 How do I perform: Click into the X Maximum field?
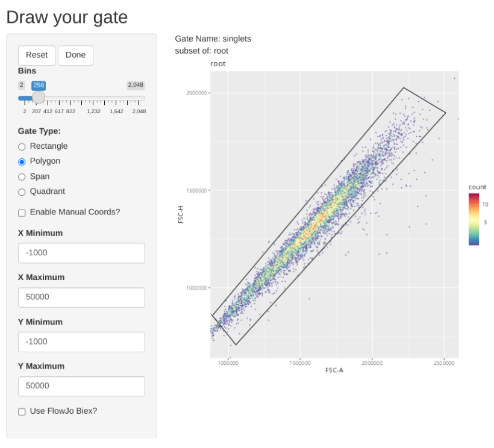pyautogui.click(x=81, y=297)
